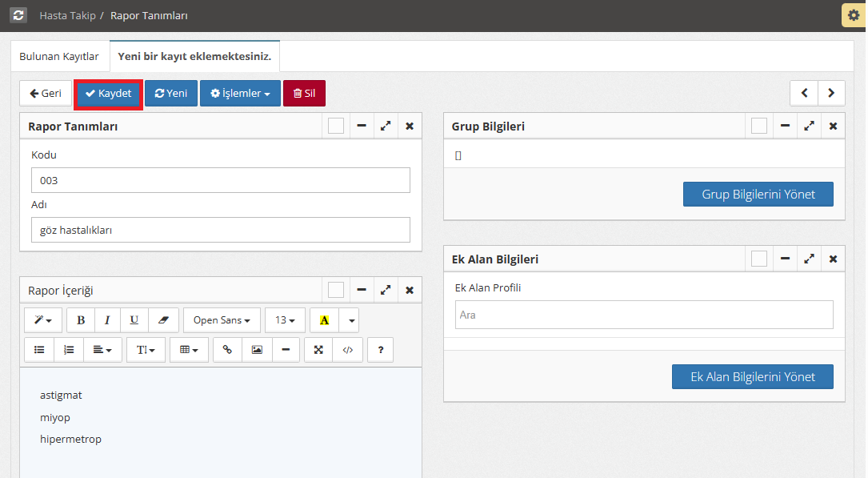Insert a link using chain icon
868x478 pixels.
pyautogui.click(x=227, y=350)
